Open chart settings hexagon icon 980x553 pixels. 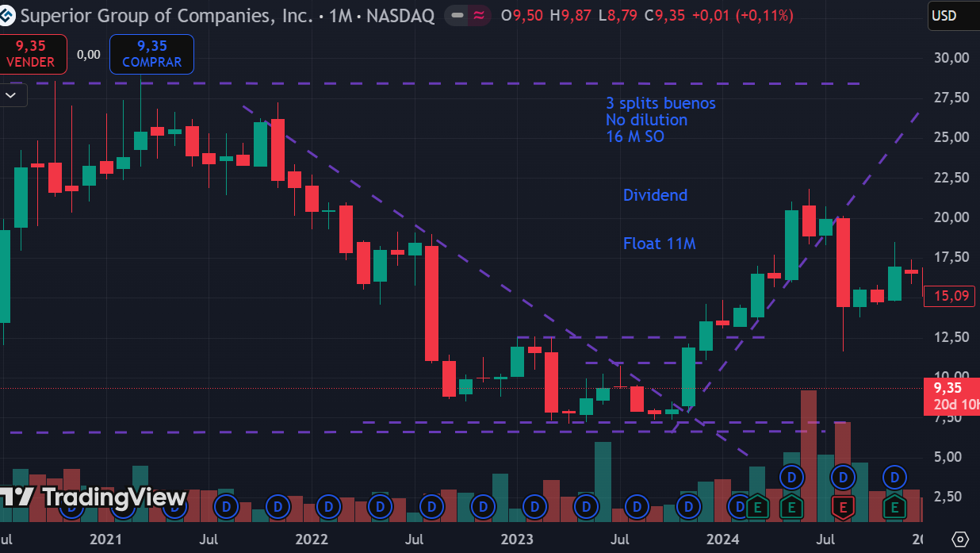960,539
